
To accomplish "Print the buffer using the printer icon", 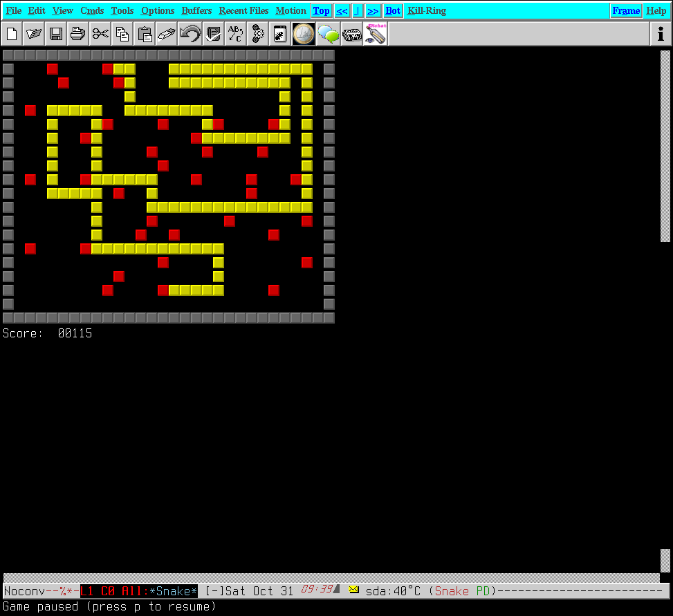I will click(x=78, y=34).
